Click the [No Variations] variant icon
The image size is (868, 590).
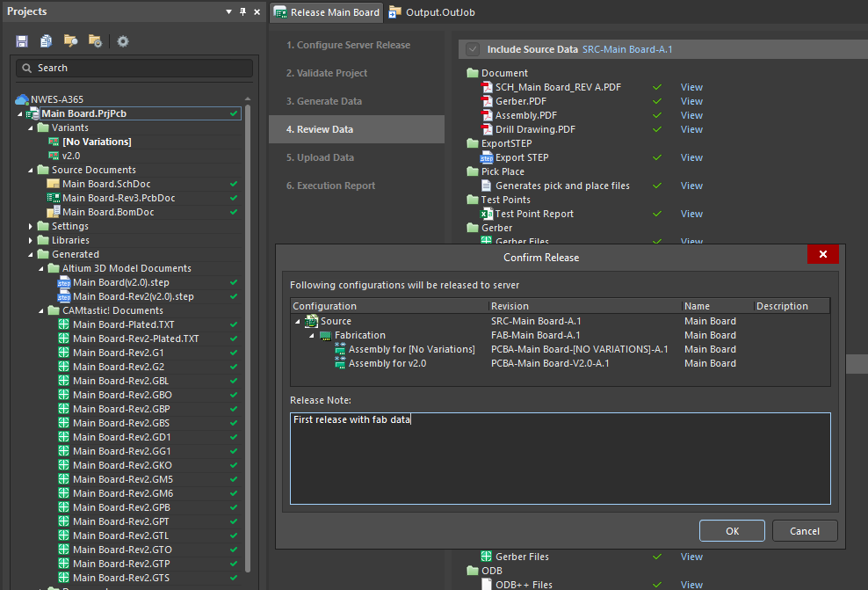point(54,142)
